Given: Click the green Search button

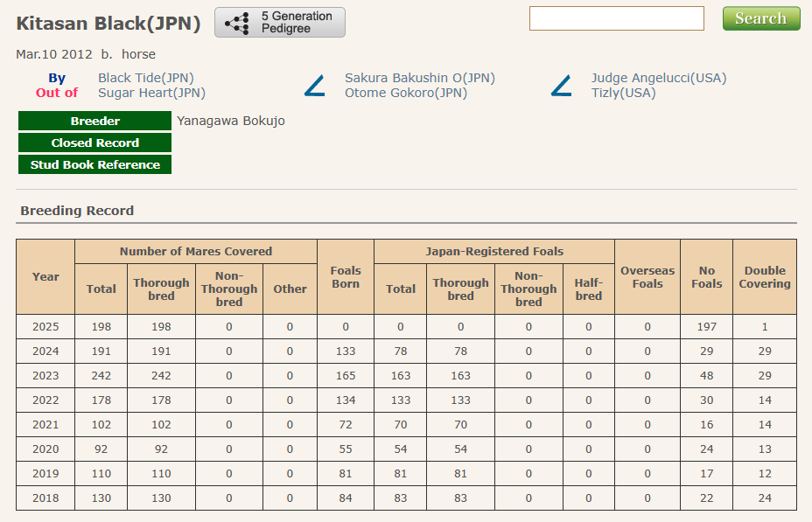Looking at the screenshot, I should (761, 18).
